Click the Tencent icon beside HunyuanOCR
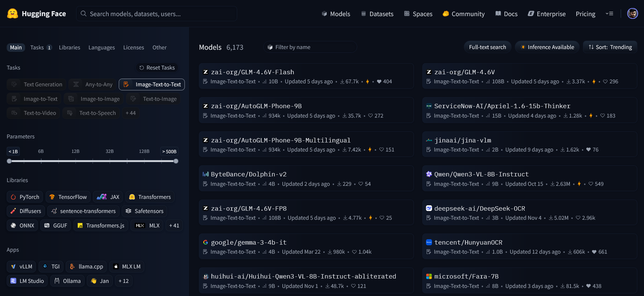Image resolution: width=644 pixels, height=296 pixels. click(x=429, y=242)
